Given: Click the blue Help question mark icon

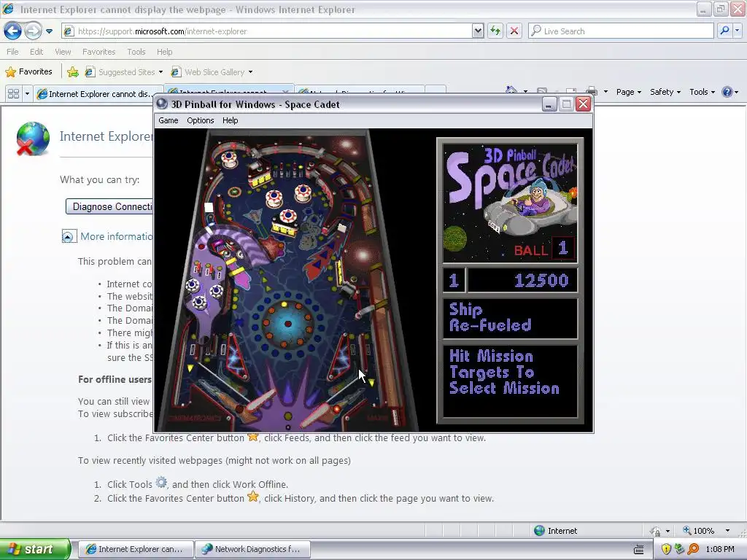Looking at the screenshot, I should point(727,92).
